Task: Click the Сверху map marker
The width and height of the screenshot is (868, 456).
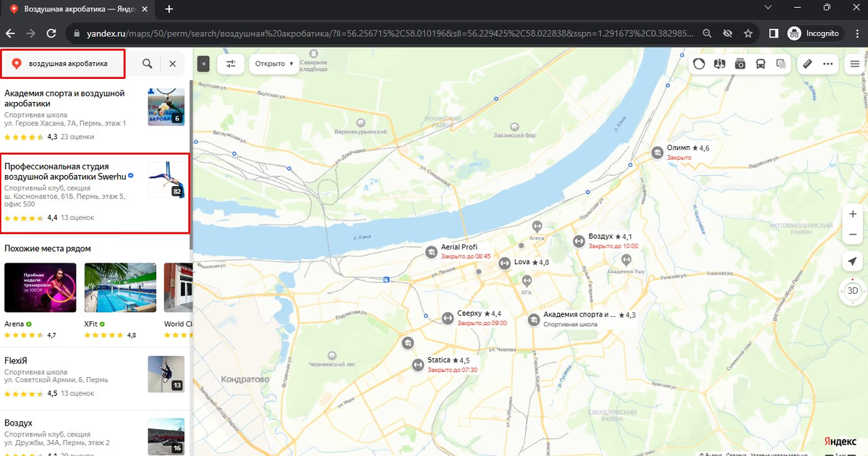Action: (447, 318)
